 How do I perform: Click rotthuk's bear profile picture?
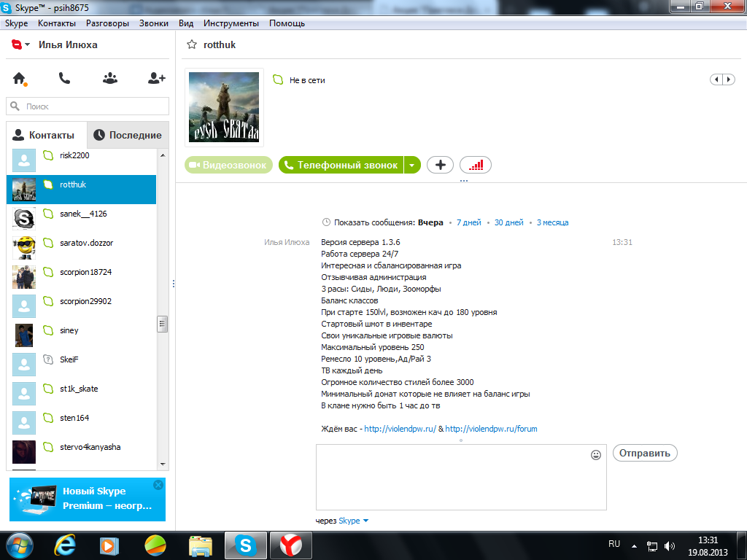pyautogui.click(x=224, y=107)
